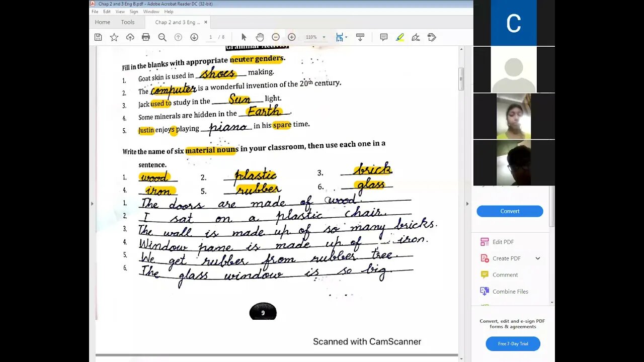Close the Chap 2 and 3 Eng tab
Image resolution: width=644 pixels, height=362 pixels.
coord(205,22)
